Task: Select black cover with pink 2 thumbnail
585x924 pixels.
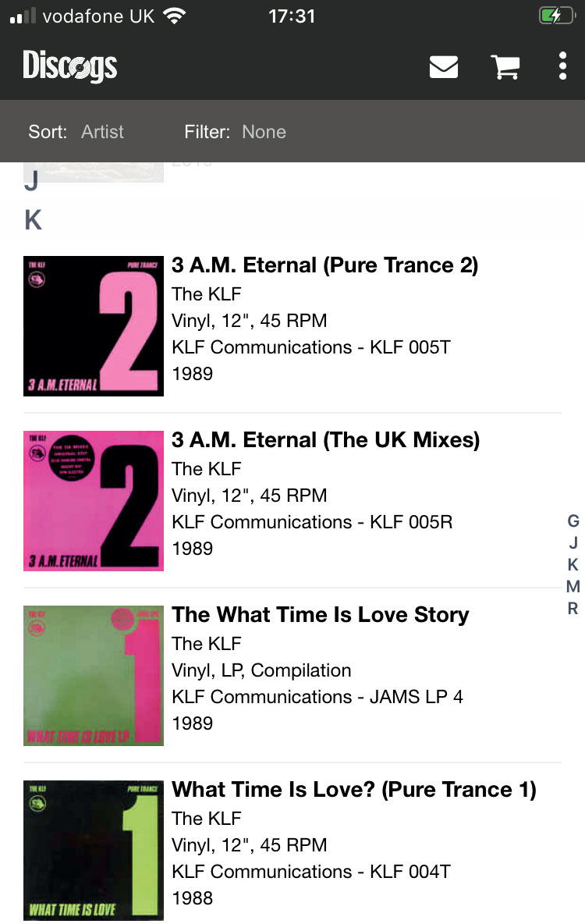Action: click(94, 326)
